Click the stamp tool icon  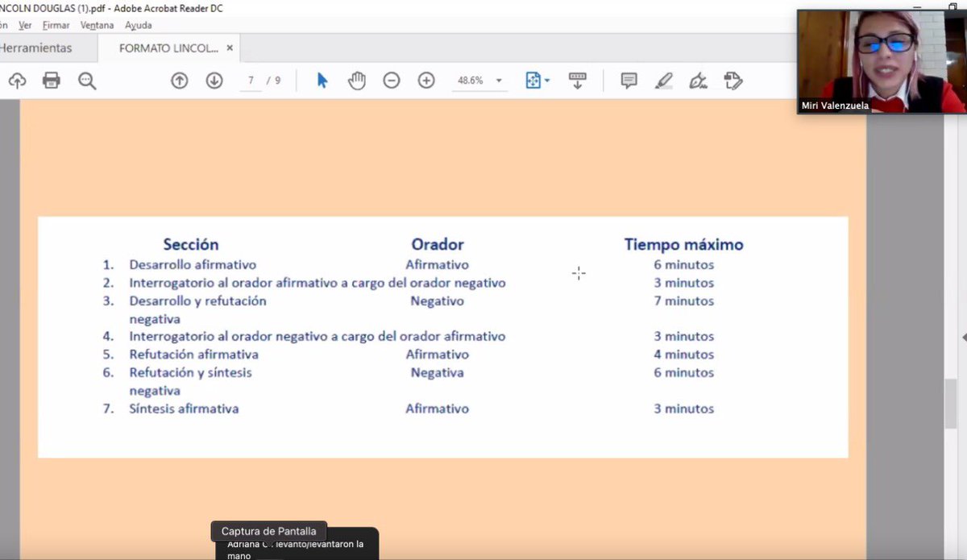click(x=733, y=81)
